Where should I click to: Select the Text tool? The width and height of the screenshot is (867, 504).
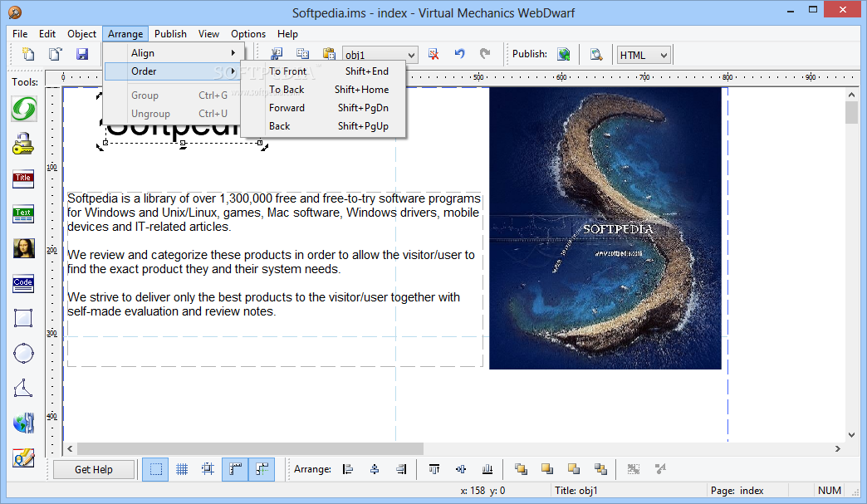pyautogui.click(x=24, y=214)
